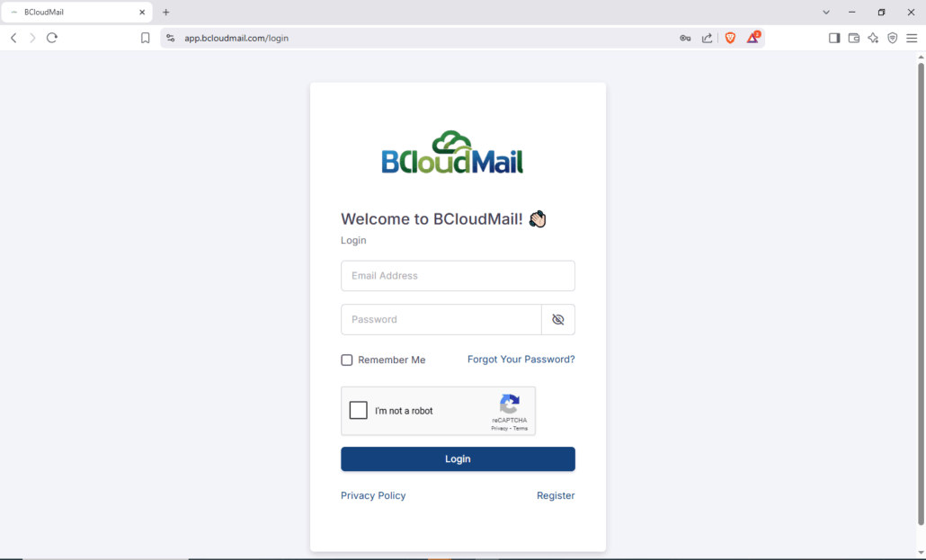
Task: Expand the tab search dropdown chevron
Action: (x=826, y=13)
